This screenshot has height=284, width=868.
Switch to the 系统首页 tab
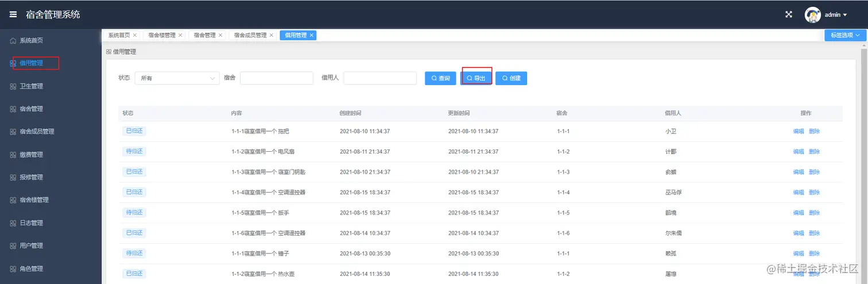(119, 35)
